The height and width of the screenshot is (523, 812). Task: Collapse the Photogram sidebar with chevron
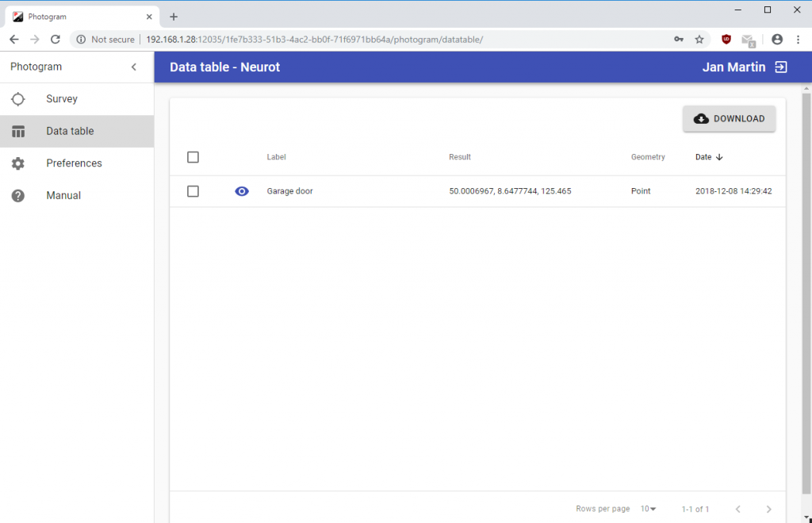point(134,67)
